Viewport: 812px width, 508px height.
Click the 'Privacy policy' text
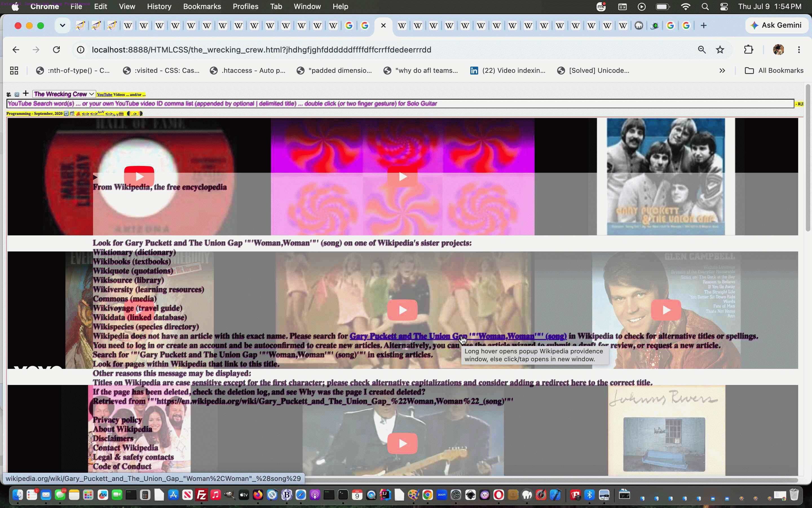[x=118, y=420]
